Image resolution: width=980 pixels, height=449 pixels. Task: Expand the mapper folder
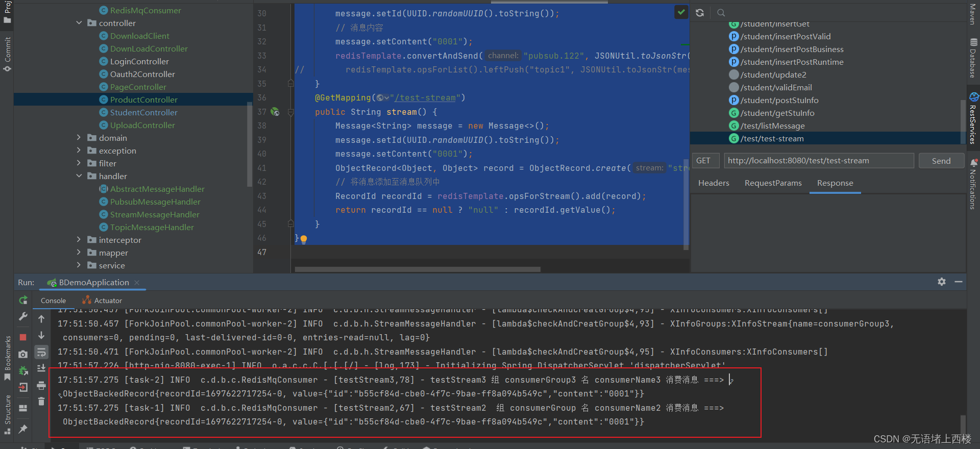pos(79,253)
